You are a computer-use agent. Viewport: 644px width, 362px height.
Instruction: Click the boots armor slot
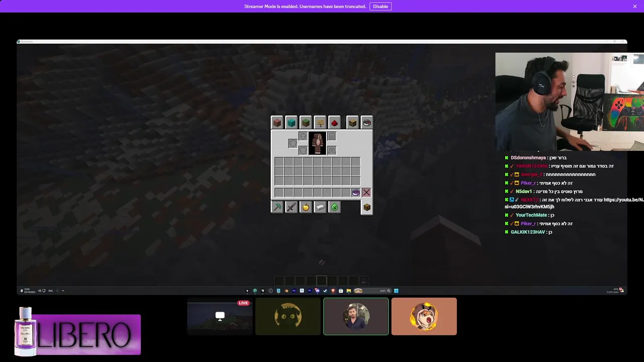coord(332,150)
